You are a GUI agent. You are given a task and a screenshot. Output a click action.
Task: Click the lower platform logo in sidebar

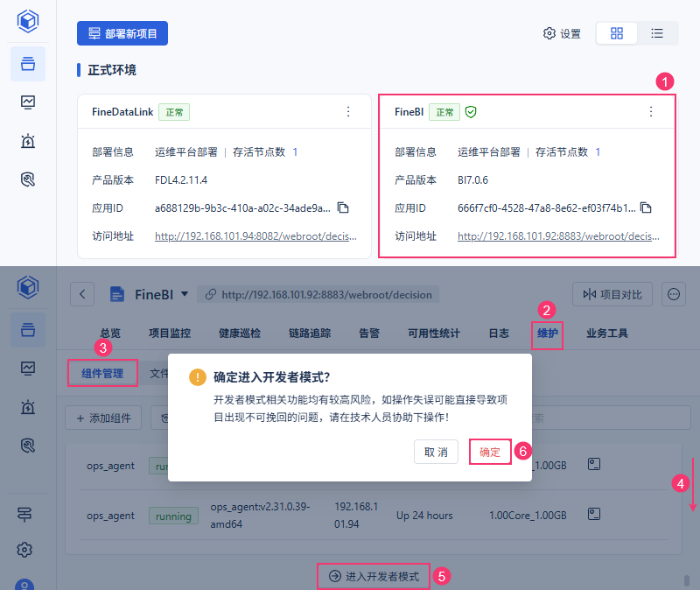pos(28,287)
